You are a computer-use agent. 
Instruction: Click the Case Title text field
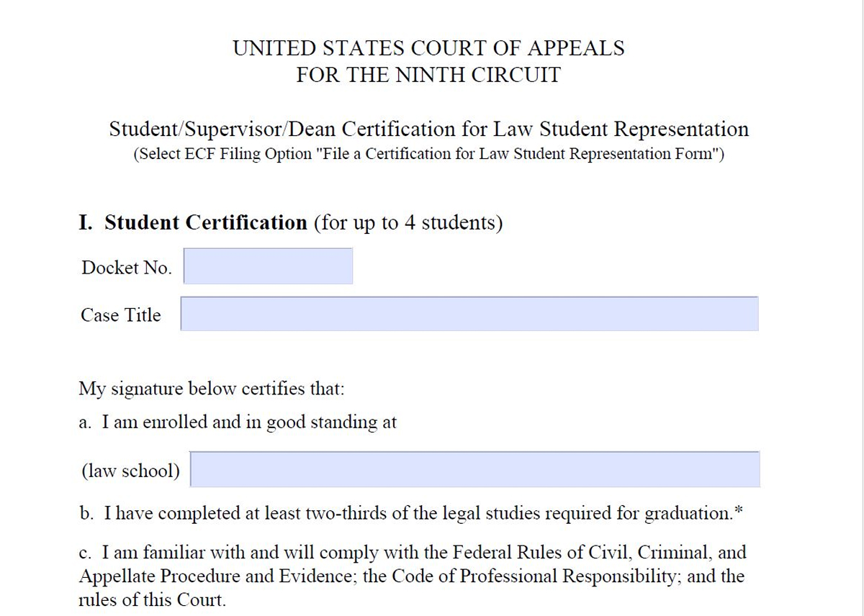[x=469, y=314]
